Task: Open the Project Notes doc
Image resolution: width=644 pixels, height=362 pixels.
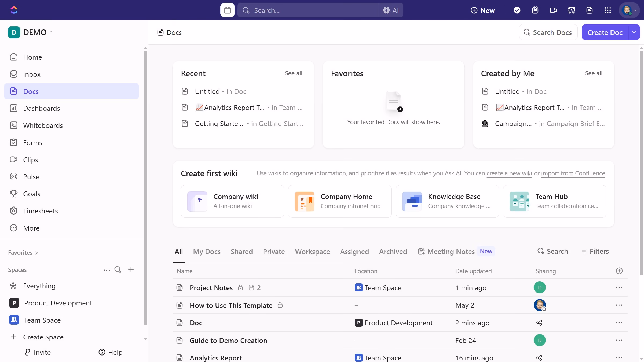Action: pos(211,287)
